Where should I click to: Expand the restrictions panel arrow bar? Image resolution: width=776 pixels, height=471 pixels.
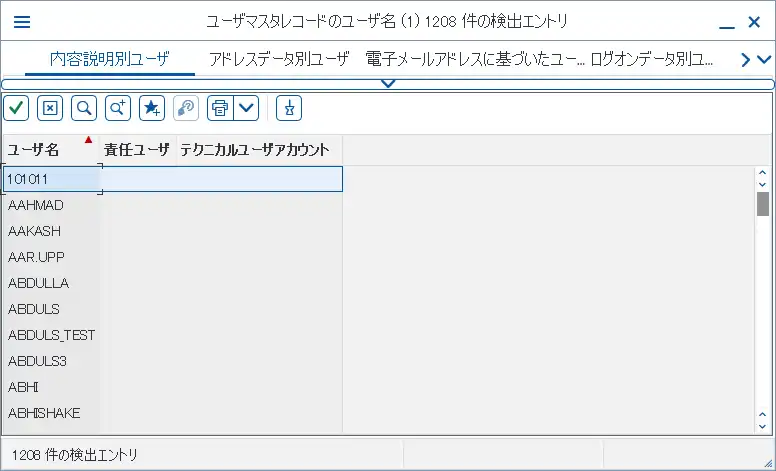(388, 84)
